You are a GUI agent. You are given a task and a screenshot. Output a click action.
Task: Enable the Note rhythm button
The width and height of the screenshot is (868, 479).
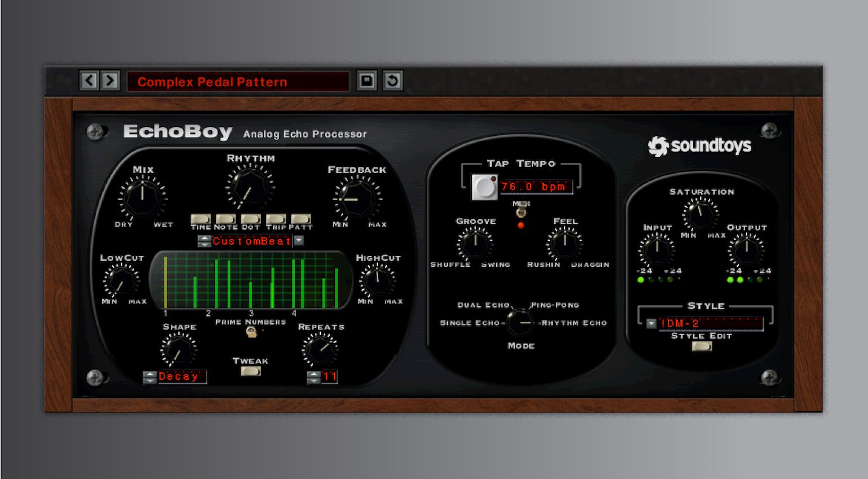[x=225, y=218]
